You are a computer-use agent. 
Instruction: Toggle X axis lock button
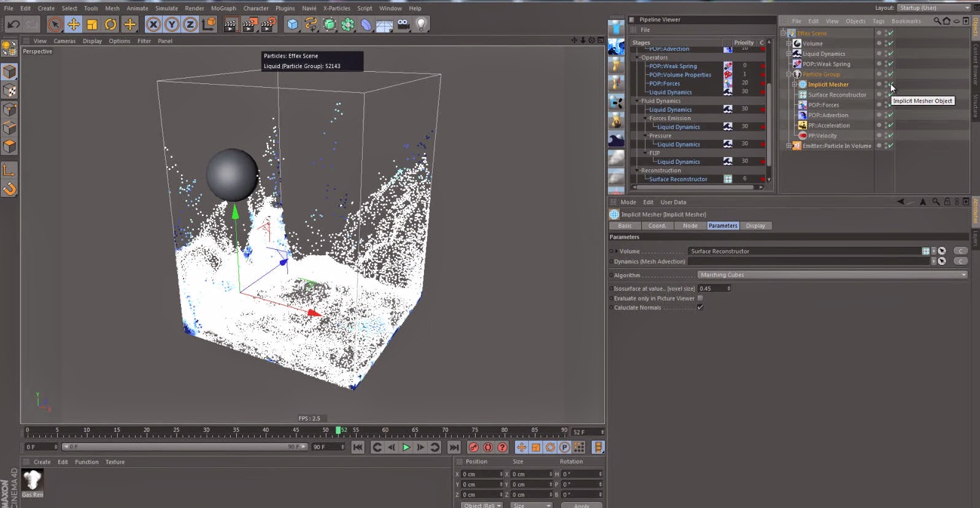pos(153,25)
